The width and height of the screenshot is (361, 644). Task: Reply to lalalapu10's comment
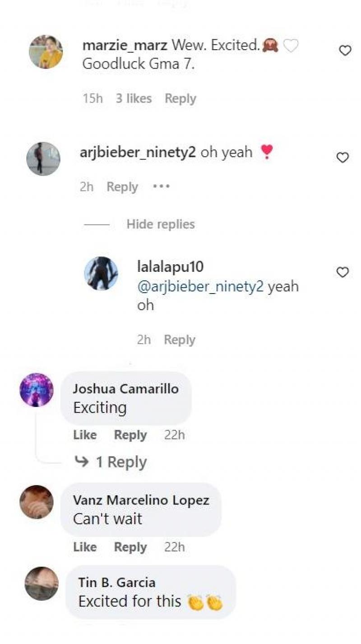point(180,340)
